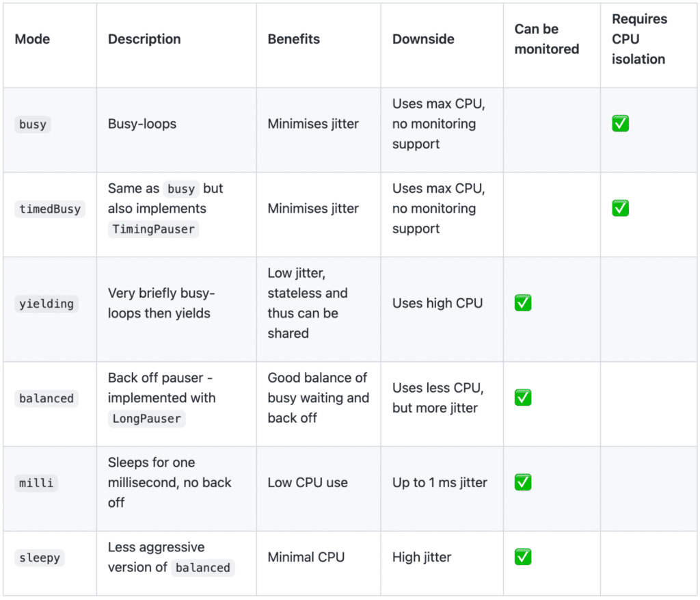Select the busy mode code label

tap(33, 125)
